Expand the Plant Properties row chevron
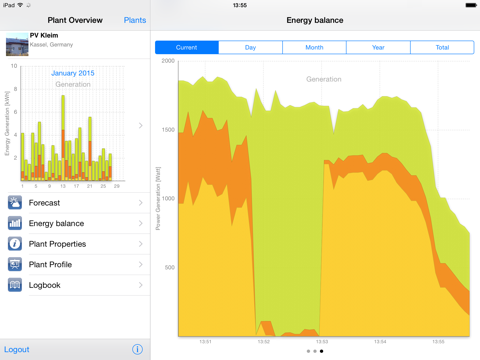 [x=141, y=244]
